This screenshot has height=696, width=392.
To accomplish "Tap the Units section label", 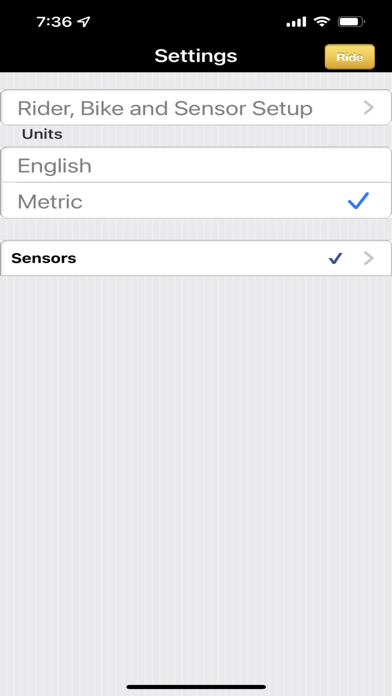I will 42,134.
